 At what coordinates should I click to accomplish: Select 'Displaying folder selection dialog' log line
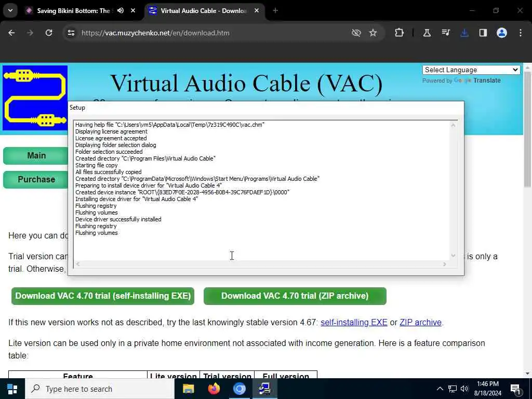coord(116,145)
